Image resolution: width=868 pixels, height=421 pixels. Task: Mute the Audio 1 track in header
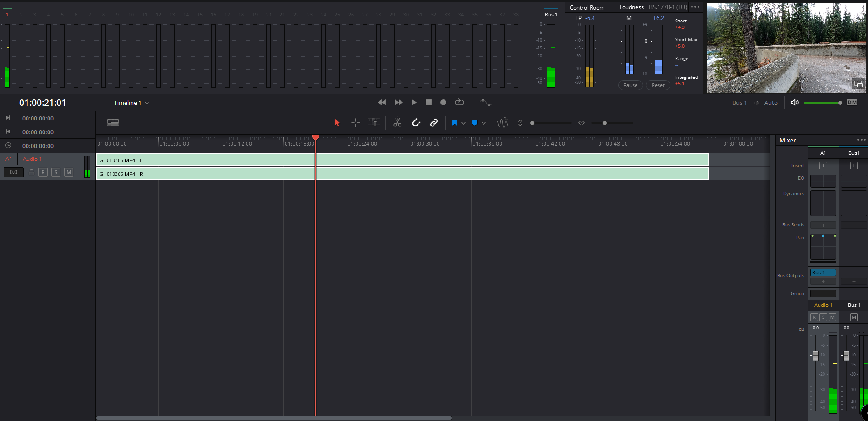(69, 172)
